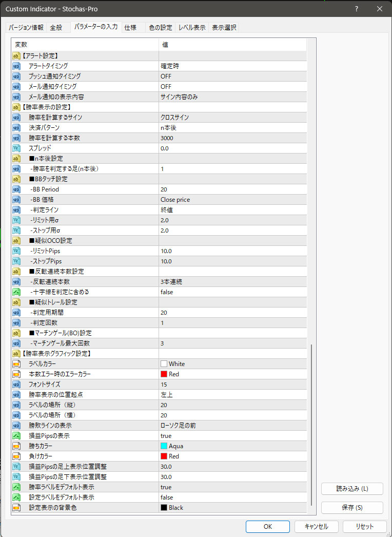Toggle the false value for 十字線を判定に含める
Screen dimensions: 392x537
[233, 292]
